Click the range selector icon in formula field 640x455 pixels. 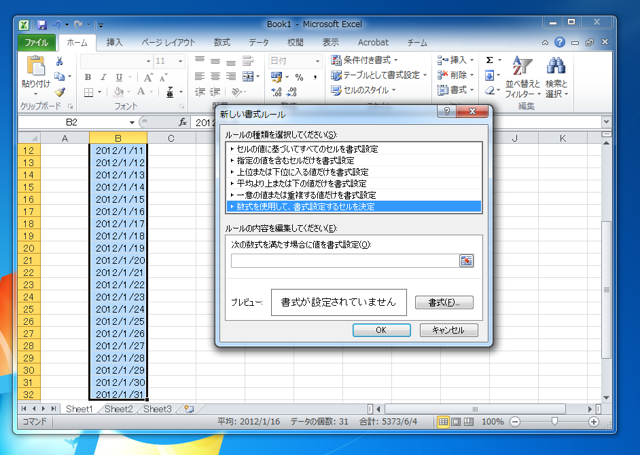tap(466, 260)
